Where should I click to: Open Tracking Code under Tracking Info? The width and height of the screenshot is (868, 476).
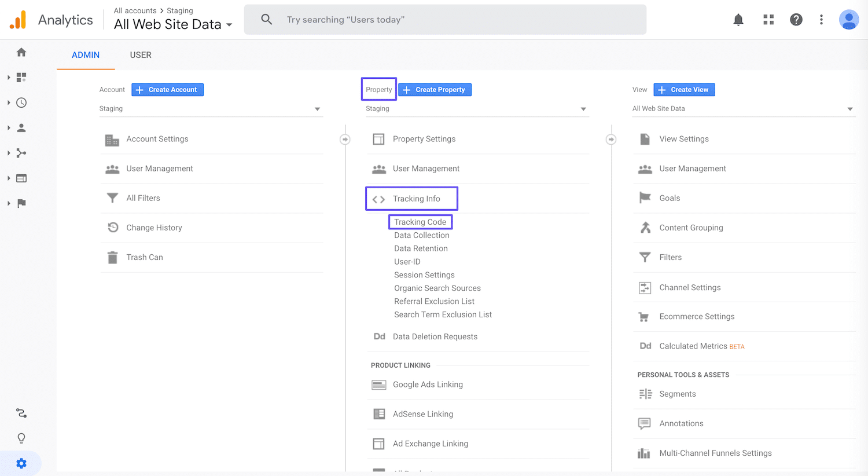[x=420, y=222]
